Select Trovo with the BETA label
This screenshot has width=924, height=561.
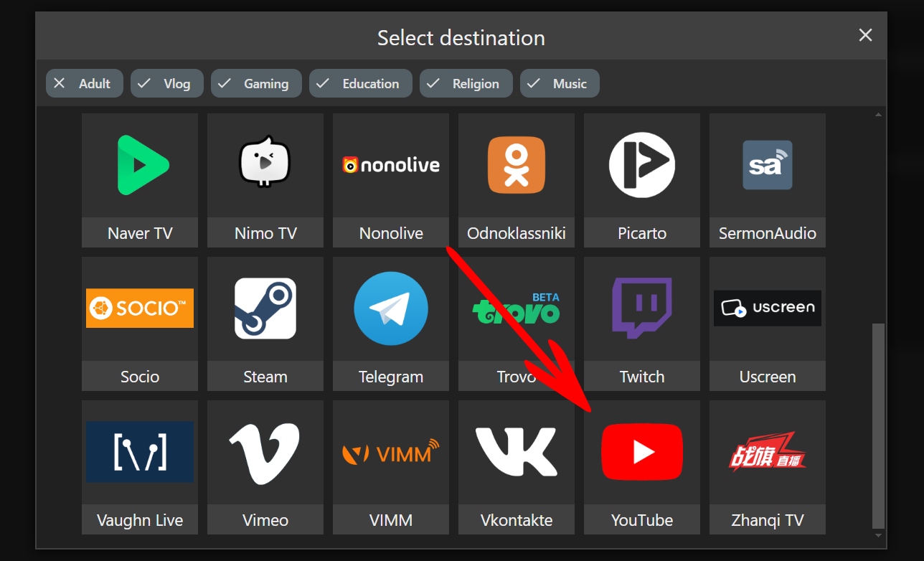(x=516, y=324)
